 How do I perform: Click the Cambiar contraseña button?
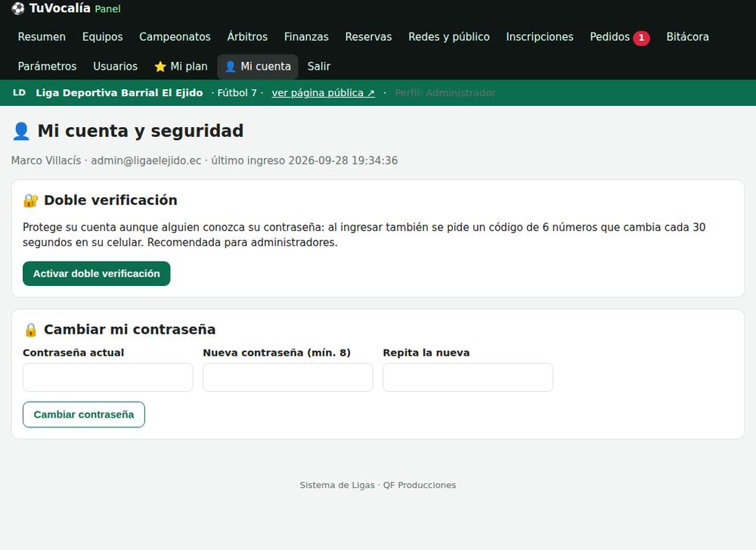click(84, 415)
